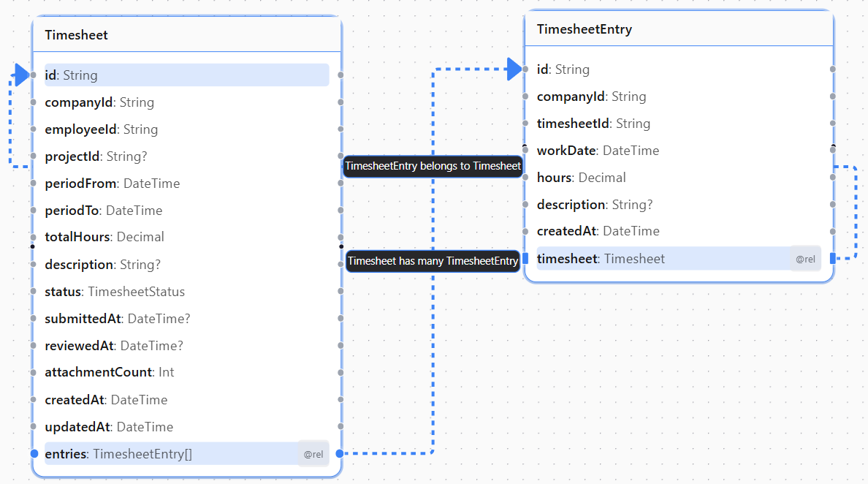Select the Timesheet table header
This screenshot has width=868, height=484.
187,35
